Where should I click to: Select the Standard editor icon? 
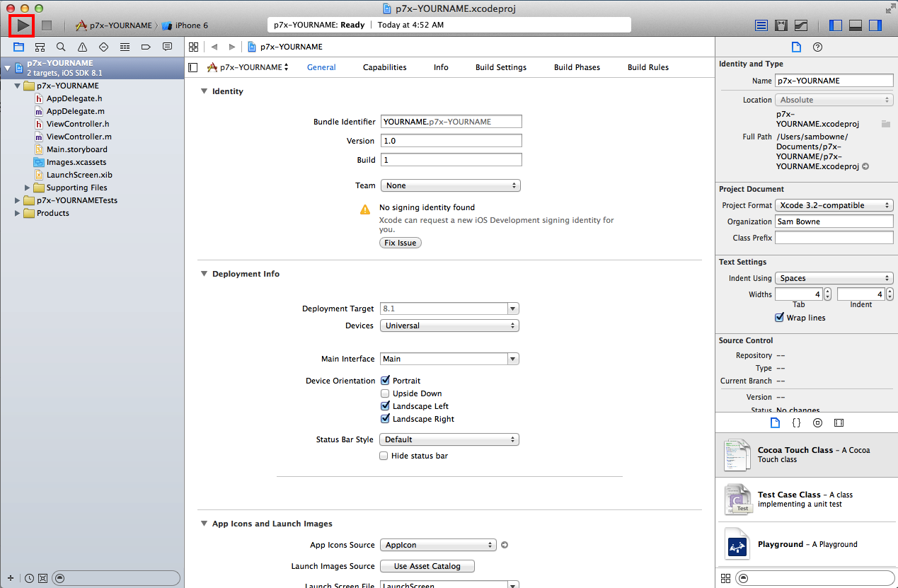(x=761, y=25)
